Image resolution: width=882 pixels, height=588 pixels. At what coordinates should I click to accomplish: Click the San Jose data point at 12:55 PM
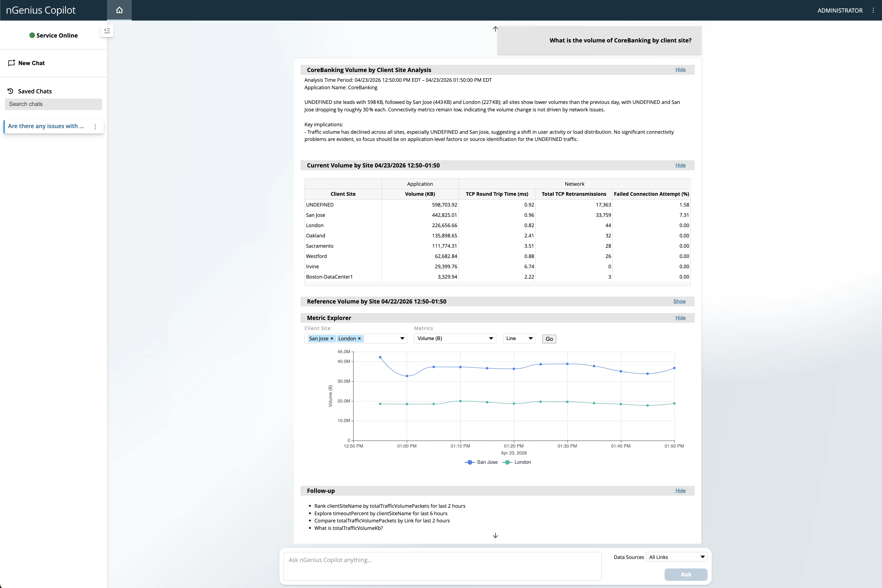(380, 357)
